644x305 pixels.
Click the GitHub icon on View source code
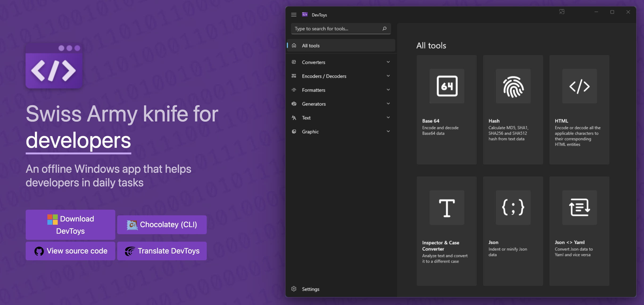coord(39,251)
